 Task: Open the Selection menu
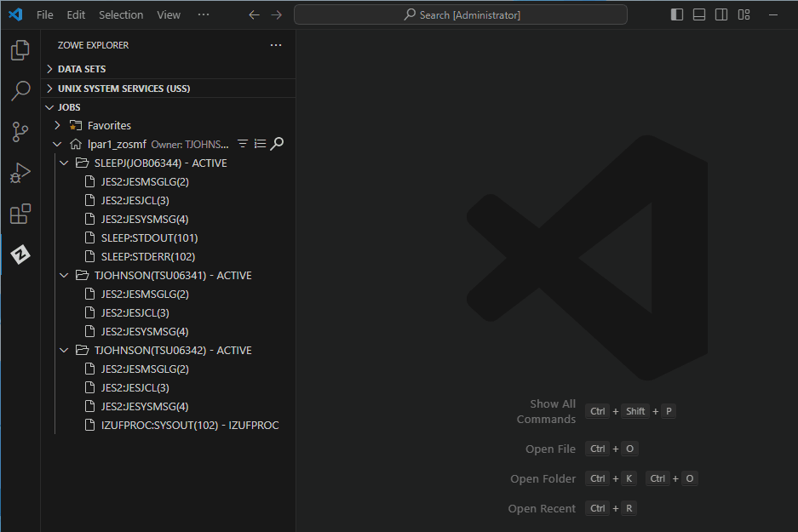pyautogui.click(x=121, y=14)
